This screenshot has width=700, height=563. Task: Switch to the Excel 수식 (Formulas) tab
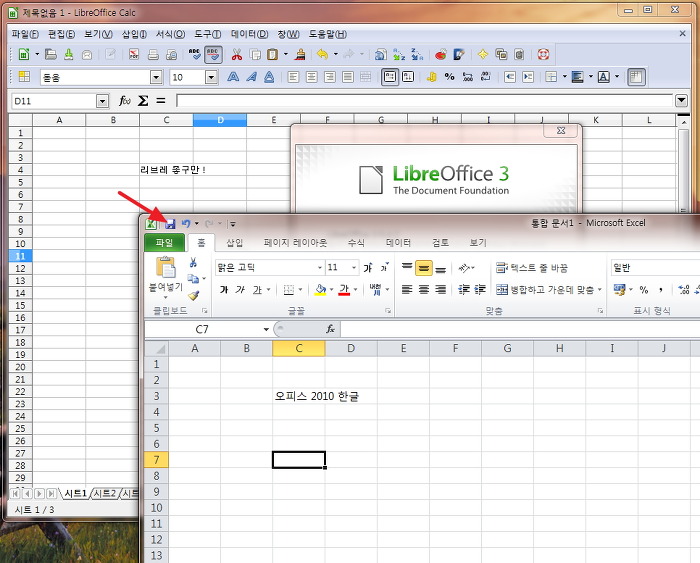(356, 242)
